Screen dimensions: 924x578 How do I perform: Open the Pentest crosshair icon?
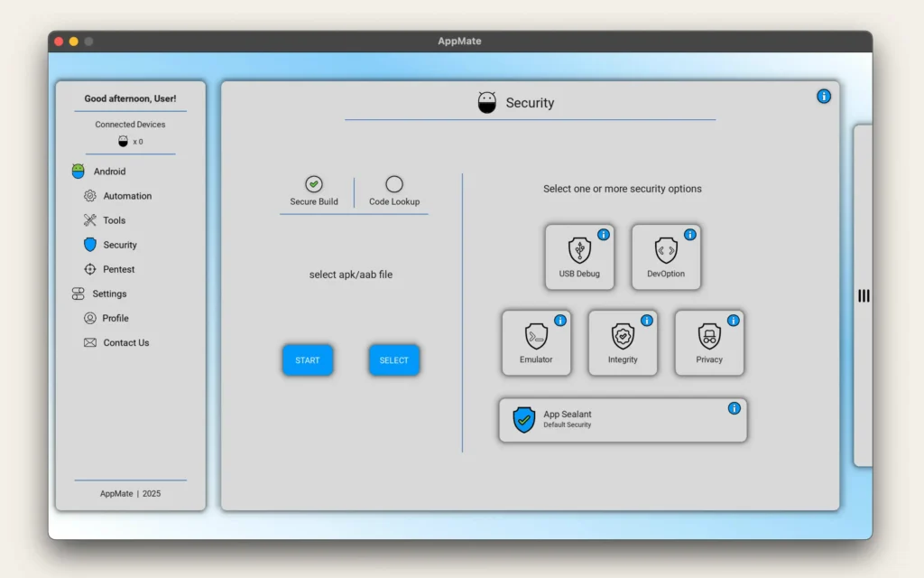click(x=89, y=268)
